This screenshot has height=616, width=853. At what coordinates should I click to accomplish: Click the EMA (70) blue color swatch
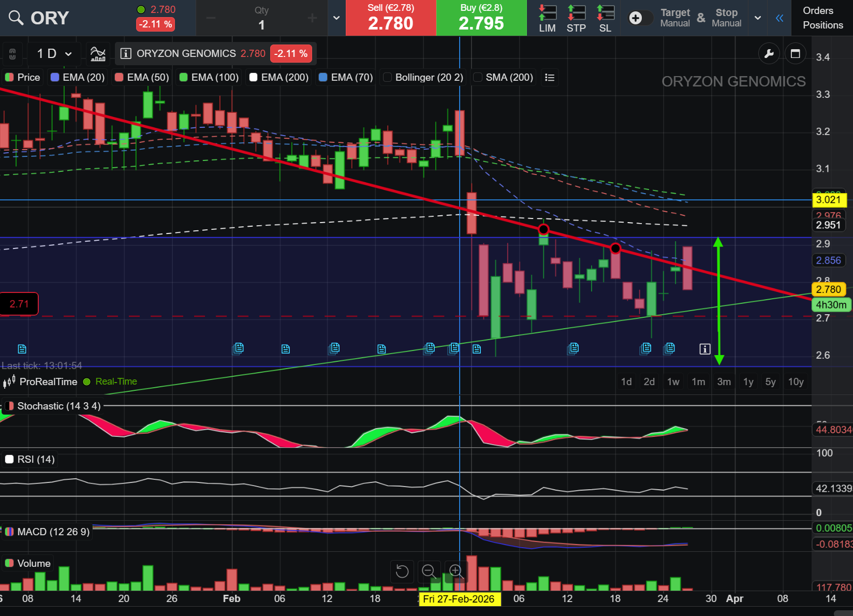pos(323,78)
